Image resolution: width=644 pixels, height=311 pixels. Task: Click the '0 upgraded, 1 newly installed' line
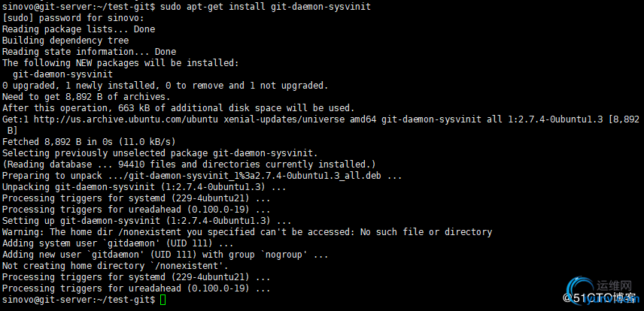point(165,85)
